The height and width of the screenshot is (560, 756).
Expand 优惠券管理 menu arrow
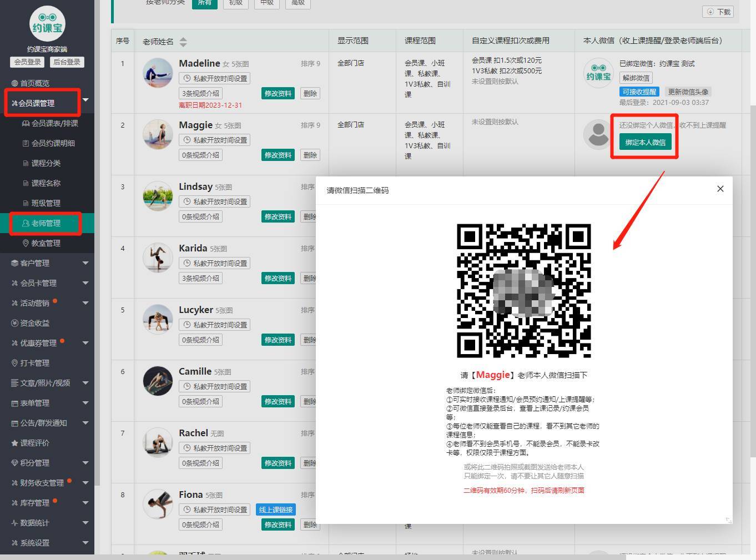tap(85, 343)
